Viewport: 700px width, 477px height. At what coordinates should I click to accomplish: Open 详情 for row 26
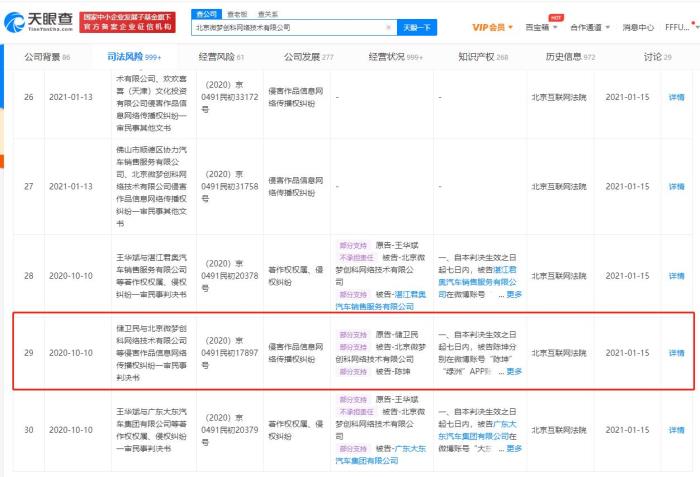tap(677, 97)
